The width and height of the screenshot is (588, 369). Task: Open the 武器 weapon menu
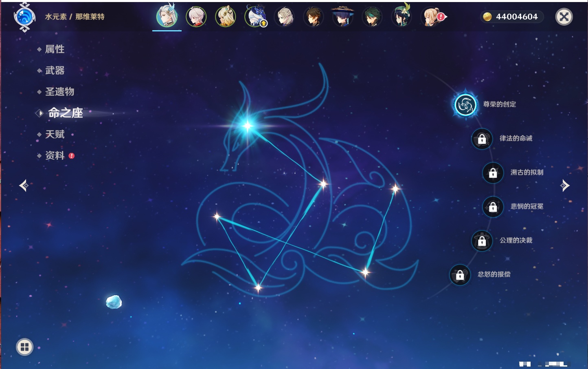pyautogui.click(x=55, y=71)
